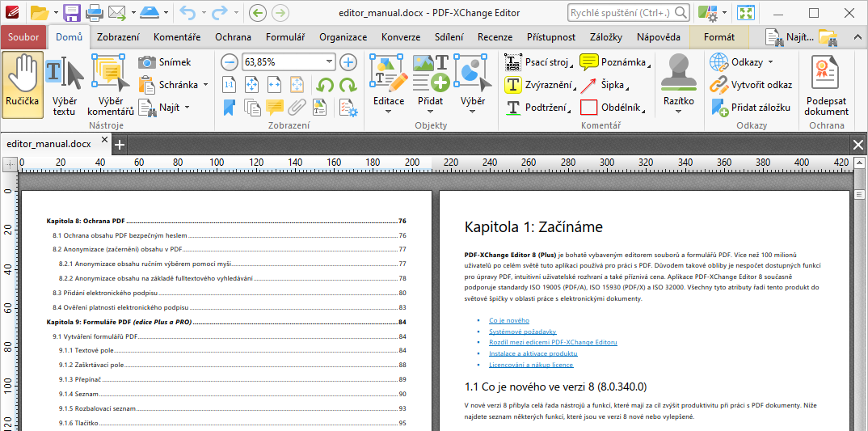This screenshot has width=868, height=431.
Task: Open the Ochrana tab
Action: click(233, 38)
